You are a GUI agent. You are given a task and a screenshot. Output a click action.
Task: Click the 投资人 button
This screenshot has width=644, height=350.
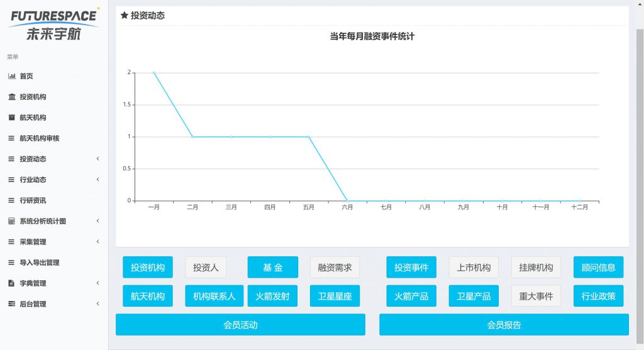tap(206, 268)
